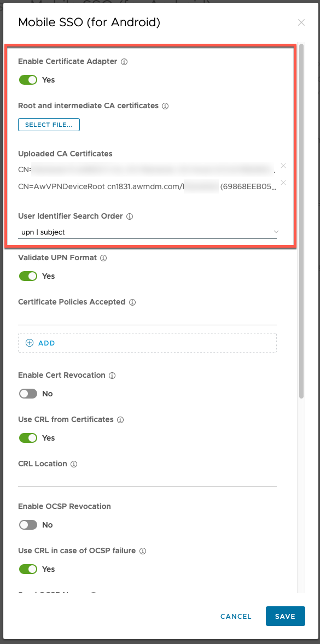Toggle the Validate UPN Format switch
Viewport: 320px width, 644px height.
28,276
